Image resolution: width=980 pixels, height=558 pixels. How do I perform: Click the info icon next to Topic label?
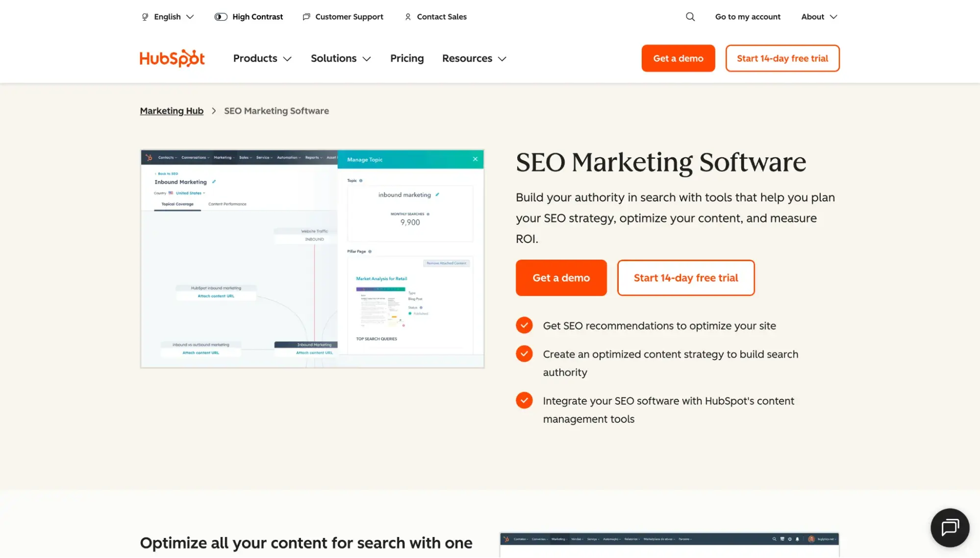361,180
